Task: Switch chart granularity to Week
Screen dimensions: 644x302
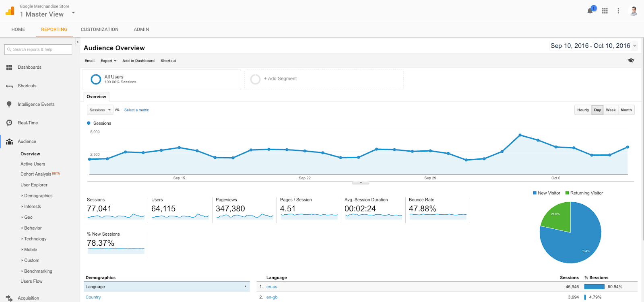Action: point(611,110)
